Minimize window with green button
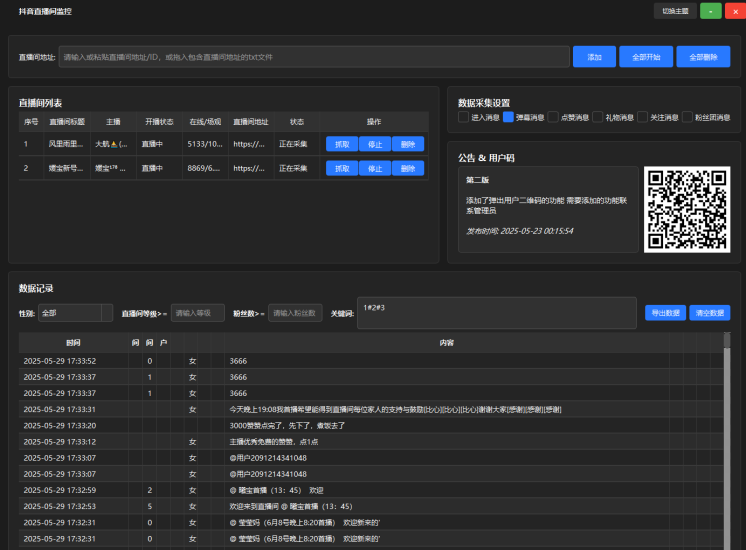The image size is (746, 550). pyautogui.click(x=711, y=11)
